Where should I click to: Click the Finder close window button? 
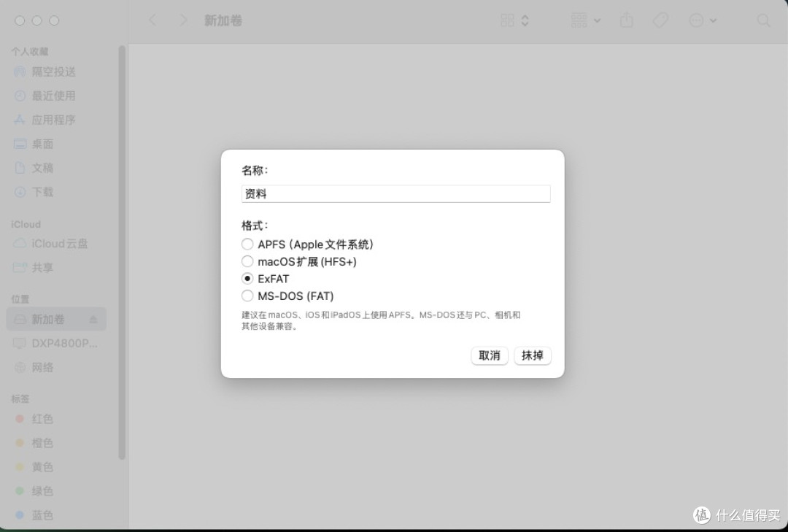[20, 20]
